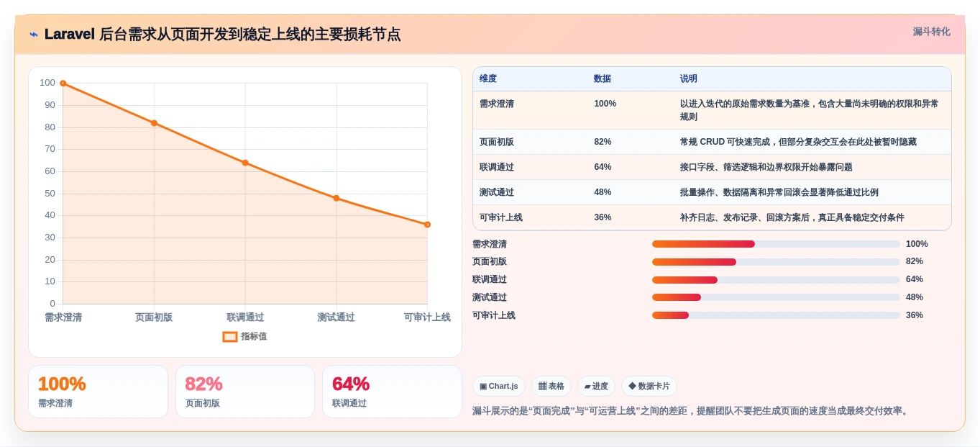Click the 维度 column header
This screenshot has height=447, width=980.
coord(488,78)
